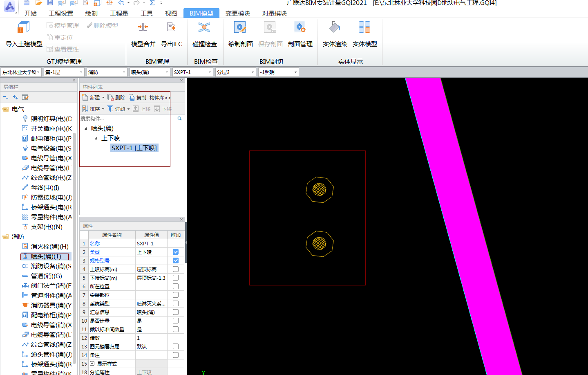This screenshot has width=588, height=375.
Task: Click the 复制 copy component icon
Action: point(132,97)
